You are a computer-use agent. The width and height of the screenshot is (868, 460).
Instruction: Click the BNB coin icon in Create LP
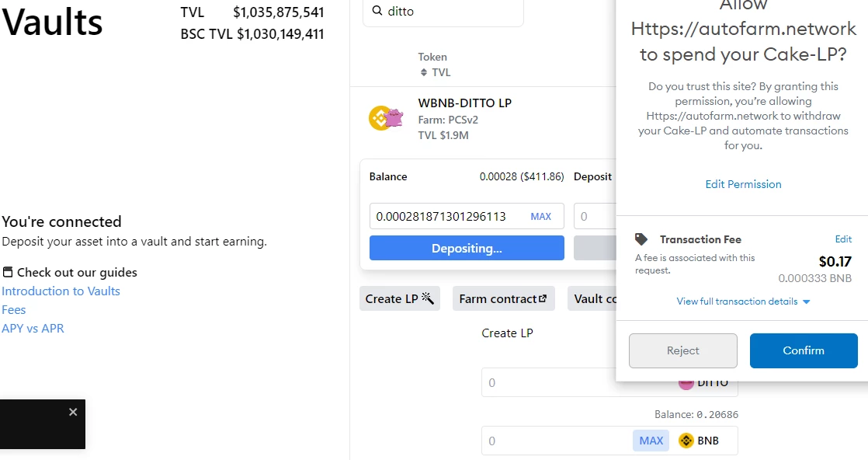point(686,441)
